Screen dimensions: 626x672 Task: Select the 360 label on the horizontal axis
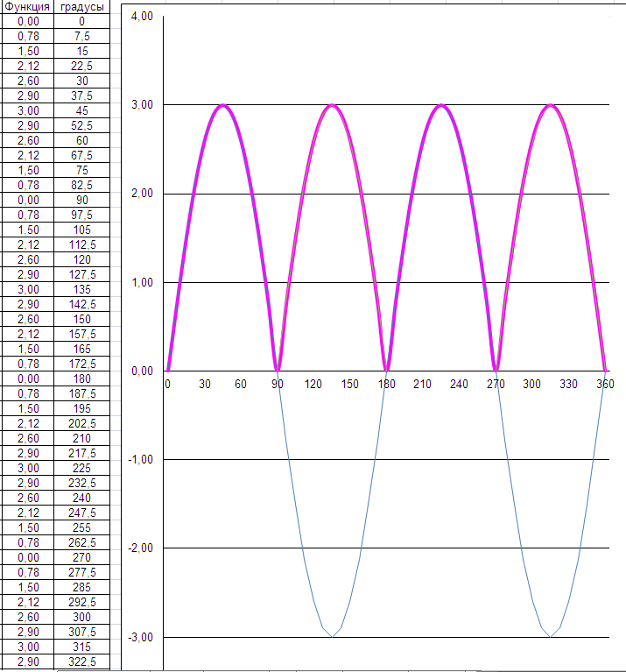point(605,384)
